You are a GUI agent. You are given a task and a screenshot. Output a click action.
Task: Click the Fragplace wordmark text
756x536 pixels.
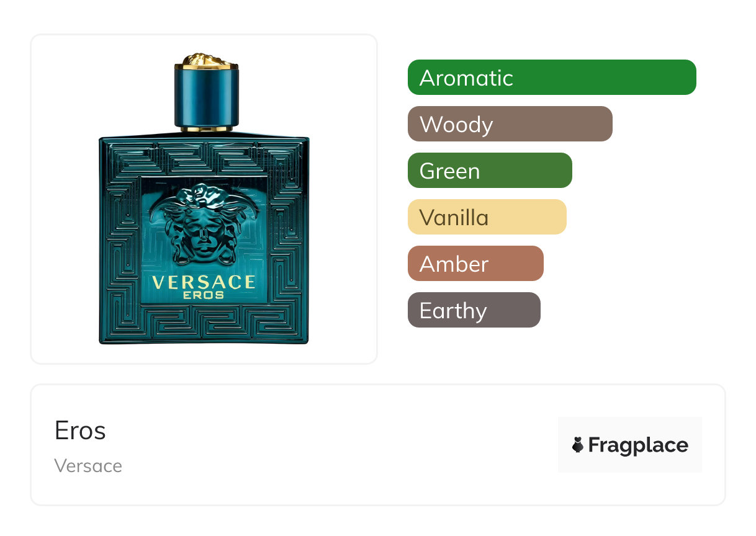click(x=638, y=445)
